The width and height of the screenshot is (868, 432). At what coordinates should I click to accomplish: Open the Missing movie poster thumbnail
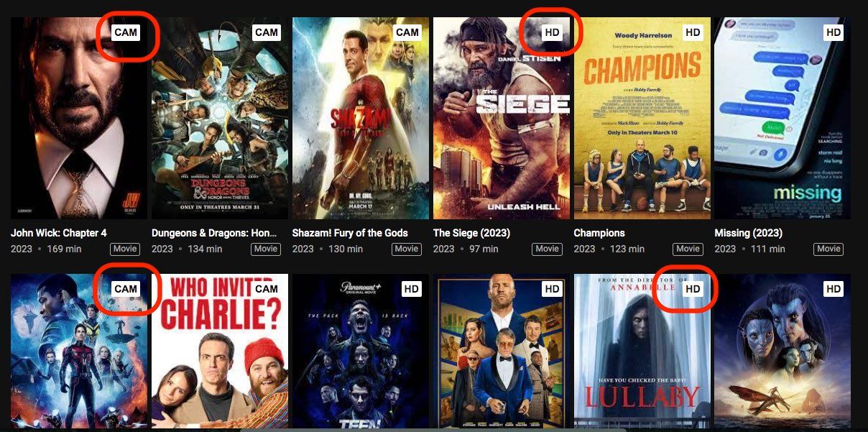click(782, 118)
